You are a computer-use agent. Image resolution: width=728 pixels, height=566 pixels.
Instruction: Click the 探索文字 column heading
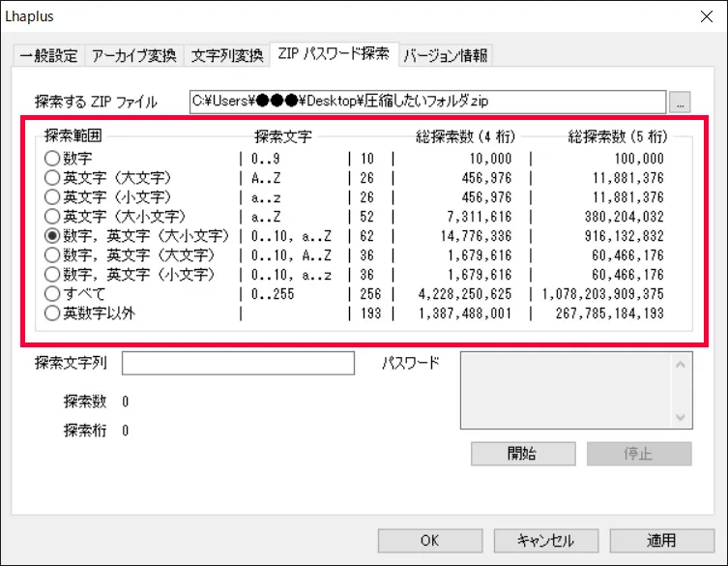(x=283, y=136)
